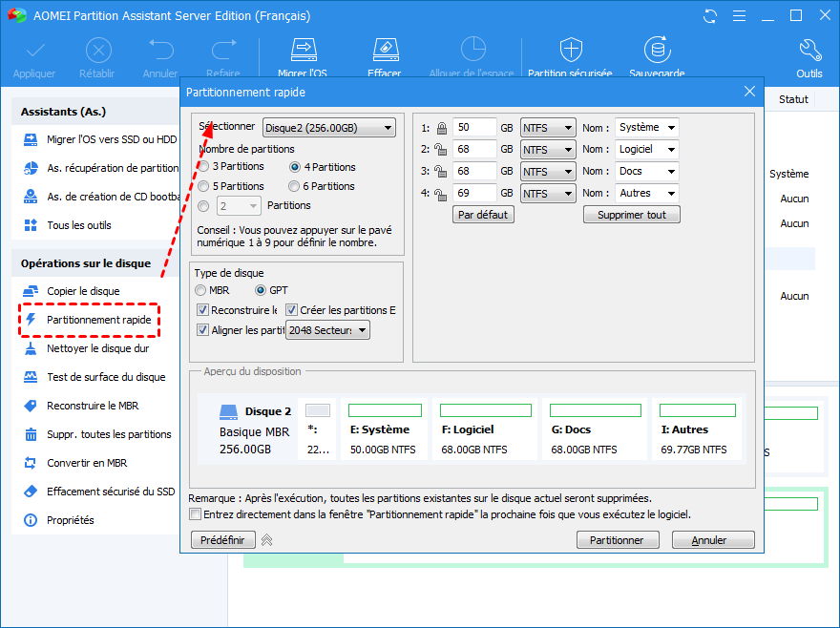
Task: Select Effacement sécurisé du SSD
Action: coord(99,492)
